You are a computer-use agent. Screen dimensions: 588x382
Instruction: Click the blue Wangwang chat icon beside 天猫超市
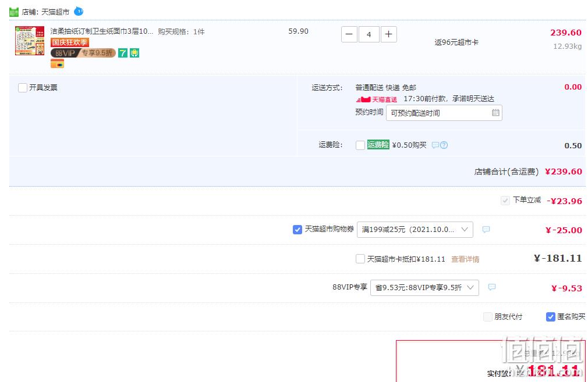point(79,11)
